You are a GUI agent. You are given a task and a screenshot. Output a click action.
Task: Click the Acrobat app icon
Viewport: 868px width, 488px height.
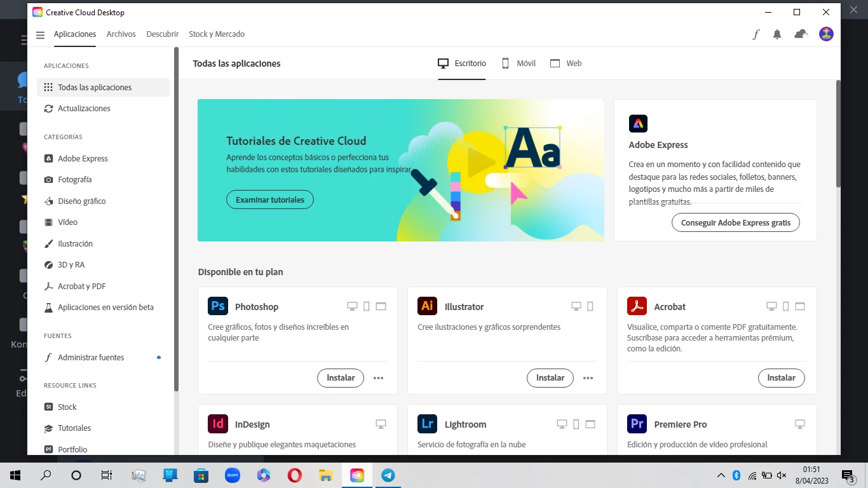pos(637,306)
